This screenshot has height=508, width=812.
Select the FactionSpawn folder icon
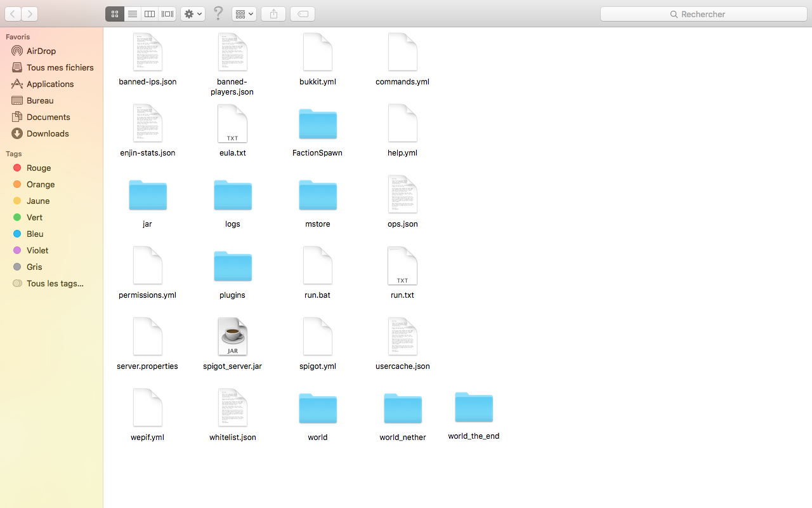[318, 124]
